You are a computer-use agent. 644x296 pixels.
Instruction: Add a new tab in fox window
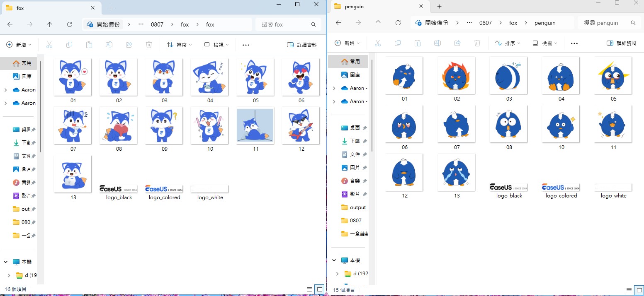pyautogui.click(x=111, y=8)
